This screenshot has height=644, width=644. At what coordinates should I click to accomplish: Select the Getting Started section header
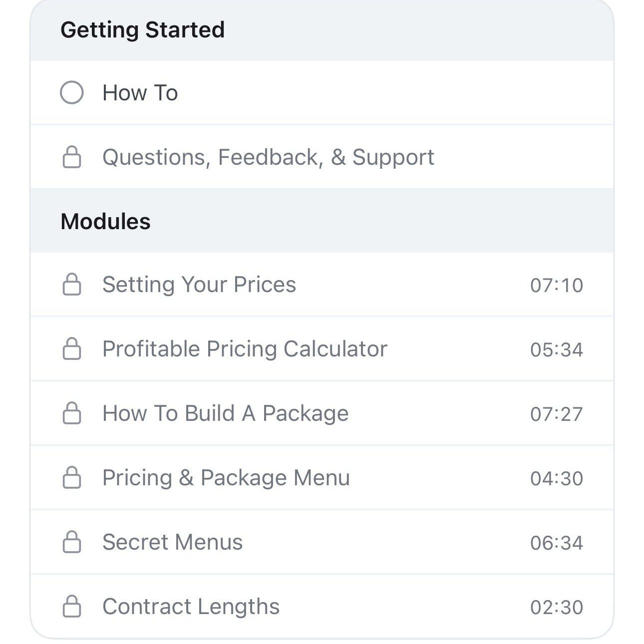pyautogui.click(x=142, y=30)
